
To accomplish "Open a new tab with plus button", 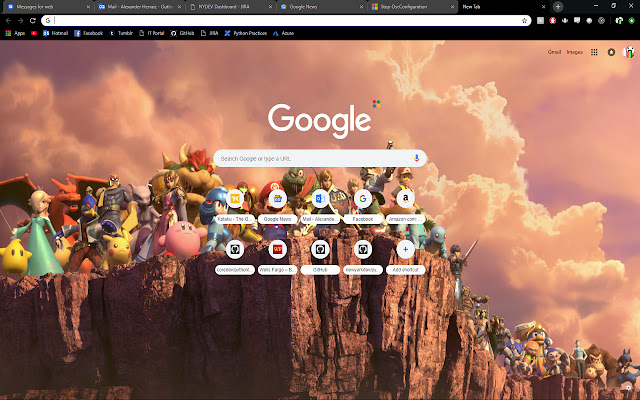I will [x=558, y=7].
